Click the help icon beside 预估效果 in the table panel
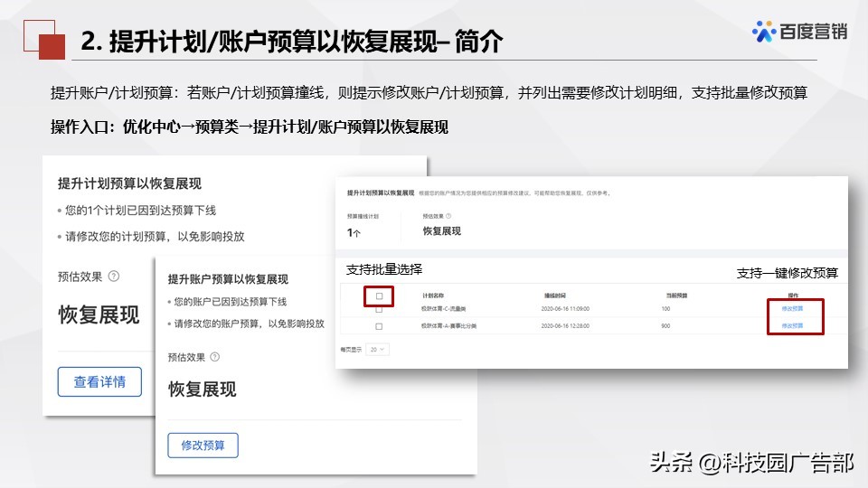868x488 pixels. tap(448, 216)
